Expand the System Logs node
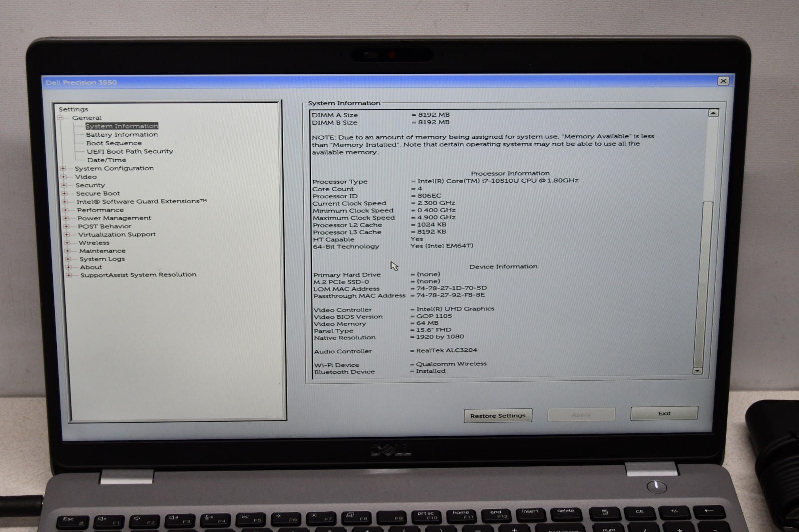The image size is (799, 532). tap(68, 259)
